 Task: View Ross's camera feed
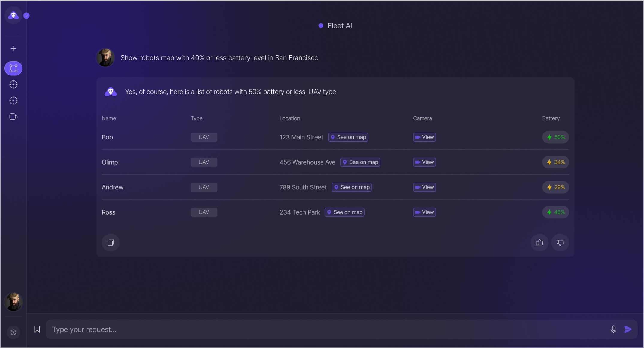pyautogui.click(x=424, y=212)
